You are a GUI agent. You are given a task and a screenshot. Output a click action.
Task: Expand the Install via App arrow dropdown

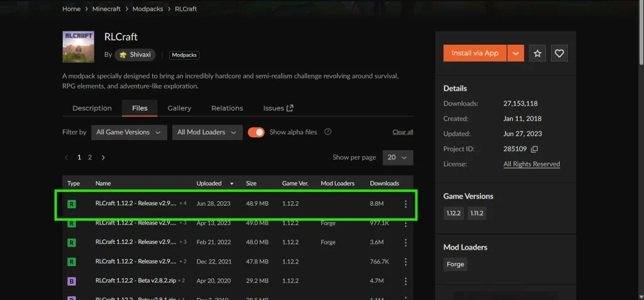tap(515, 53)
